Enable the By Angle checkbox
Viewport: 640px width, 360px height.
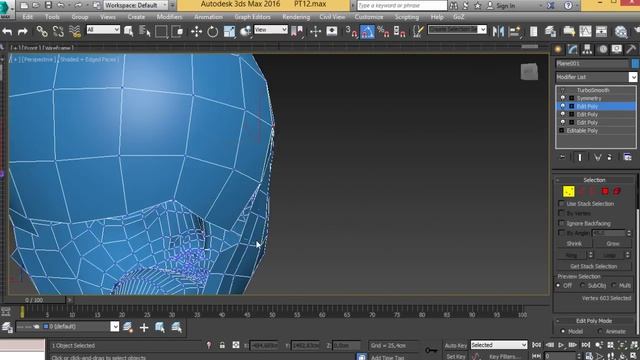coord(561,233)
